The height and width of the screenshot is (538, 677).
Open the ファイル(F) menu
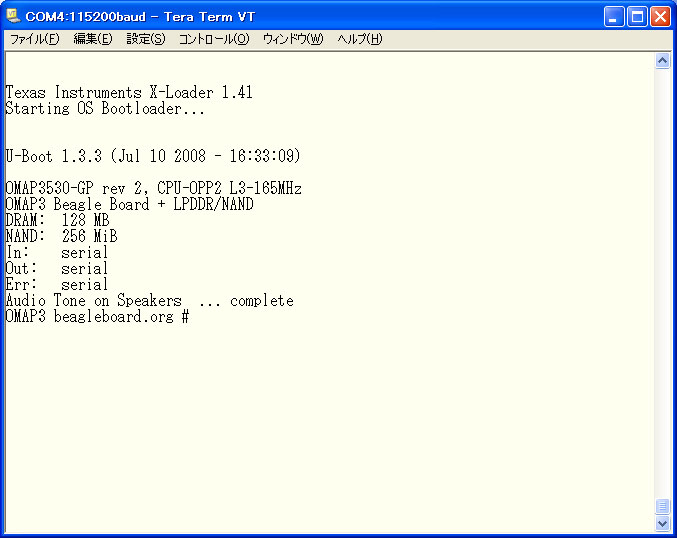(x=35, y=39)
